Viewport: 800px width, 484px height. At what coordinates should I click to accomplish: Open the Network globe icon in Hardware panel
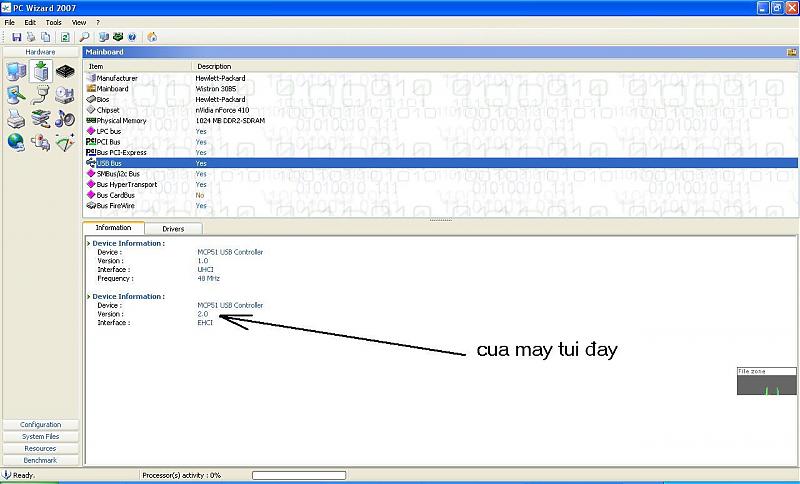click(x=16, y=142)
